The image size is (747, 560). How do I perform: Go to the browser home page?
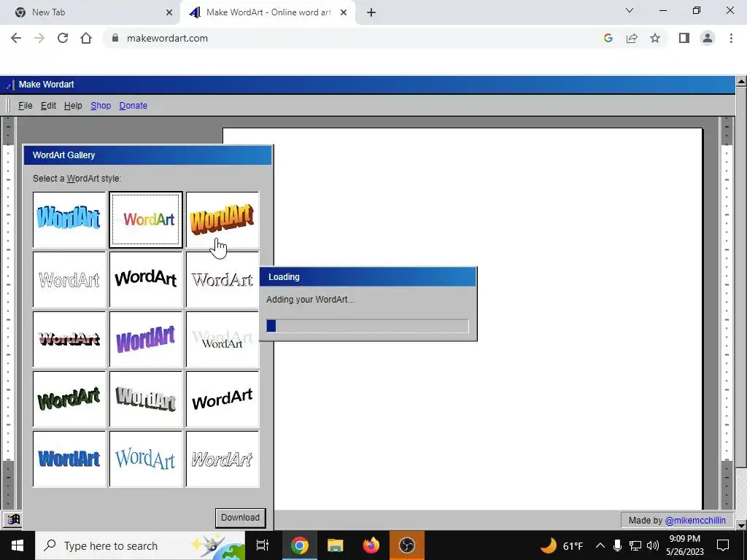tap(86, 38)
